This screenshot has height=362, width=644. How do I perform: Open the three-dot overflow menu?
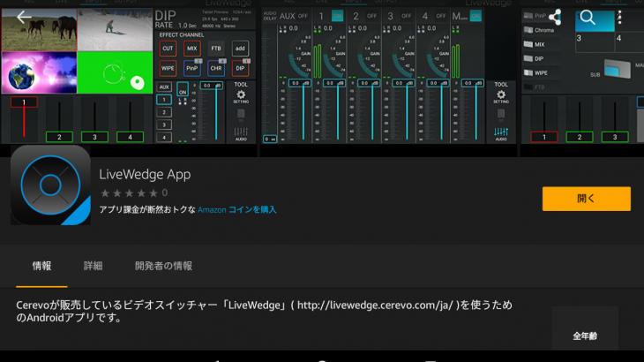click(620, 18)
